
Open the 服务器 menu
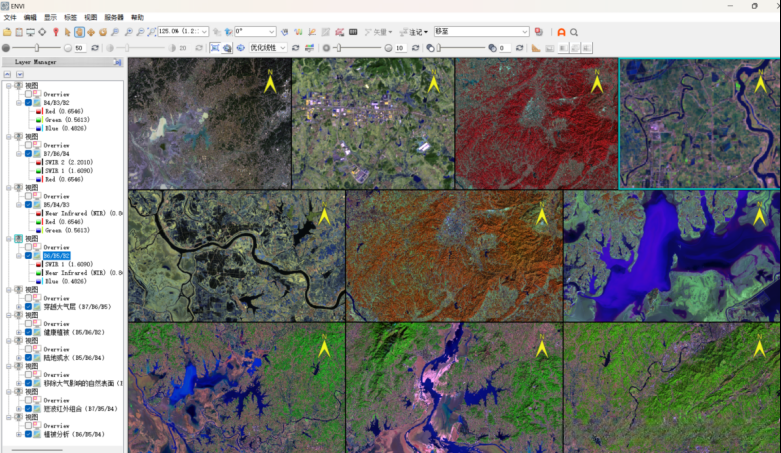pos(114,18)
